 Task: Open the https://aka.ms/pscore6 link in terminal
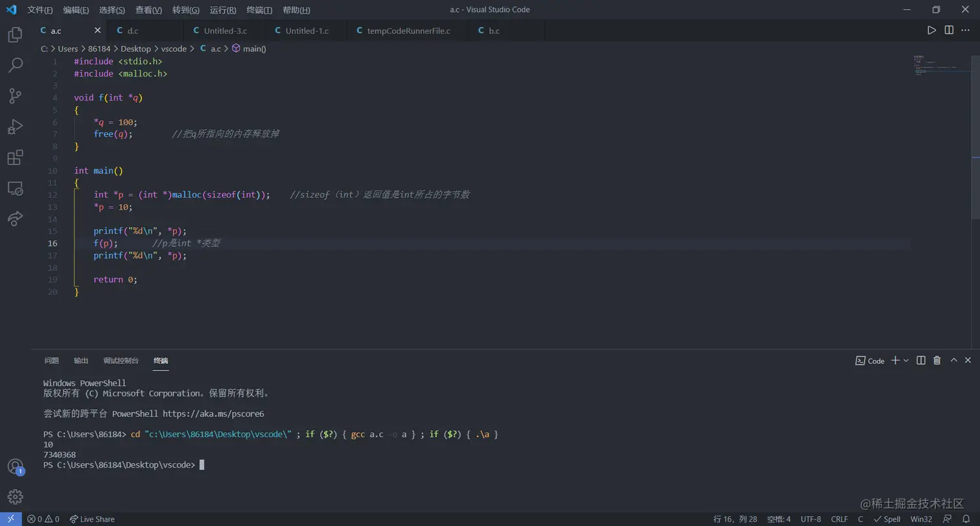click(213, 414)
